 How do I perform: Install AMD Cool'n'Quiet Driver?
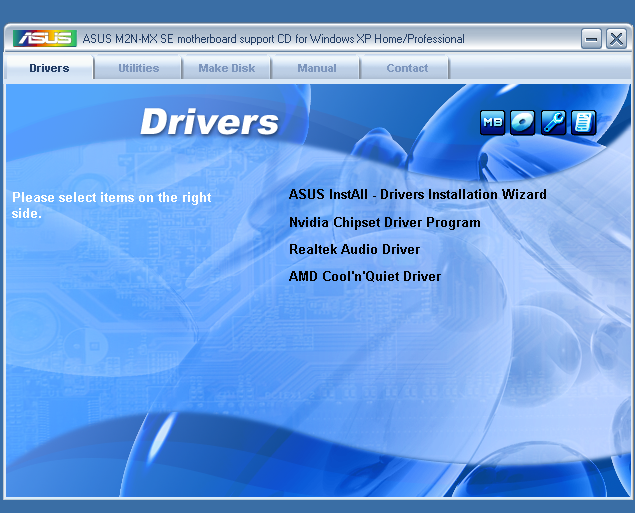[365, 277]
